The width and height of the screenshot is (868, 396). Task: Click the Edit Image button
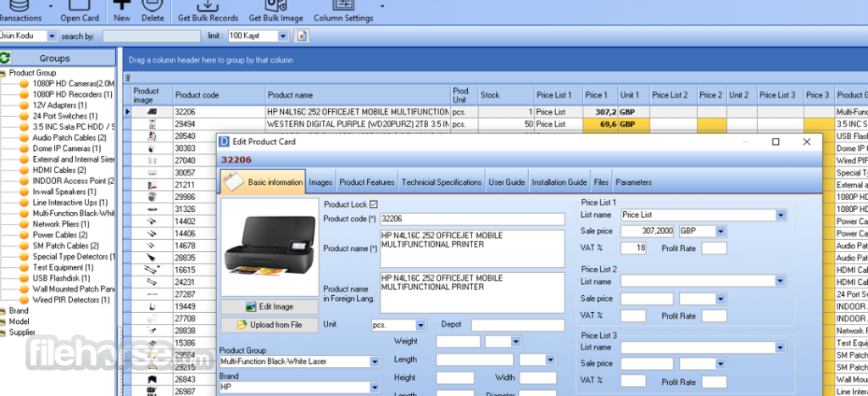pyautogui.click(x=270, y=306)
